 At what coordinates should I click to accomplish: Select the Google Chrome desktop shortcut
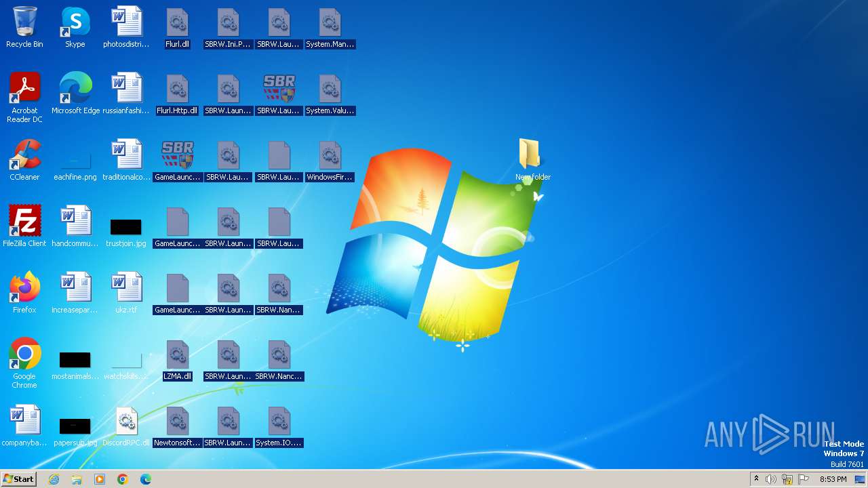24,363
